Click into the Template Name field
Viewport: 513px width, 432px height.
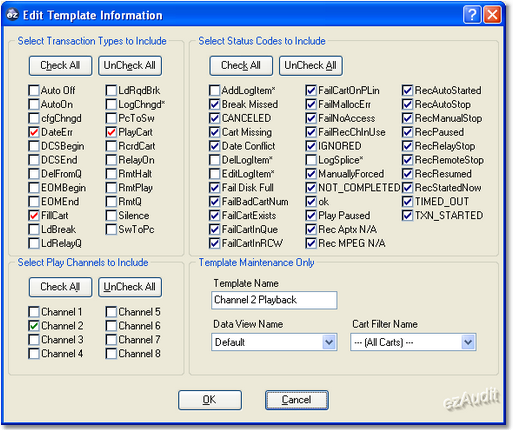pyautogui.click(x=274, y=300)
